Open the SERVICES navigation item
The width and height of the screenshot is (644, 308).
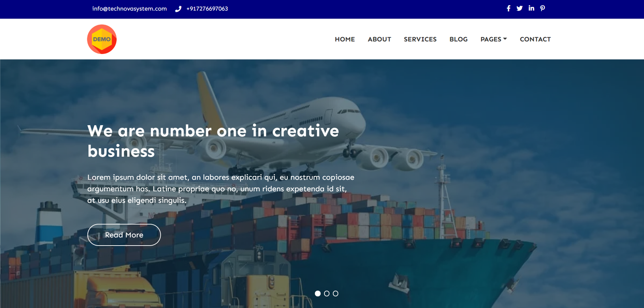point(420,39)
